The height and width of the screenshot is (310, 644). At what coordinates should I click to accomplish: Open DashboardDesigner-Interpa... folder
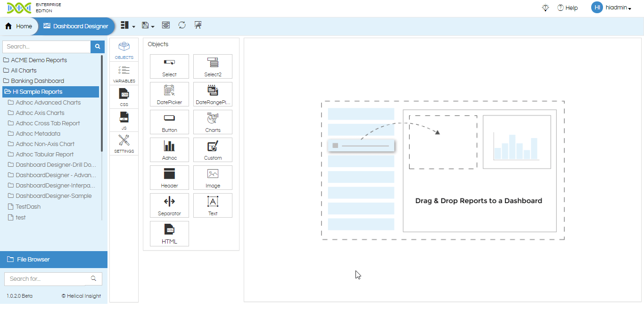point(52,186)
